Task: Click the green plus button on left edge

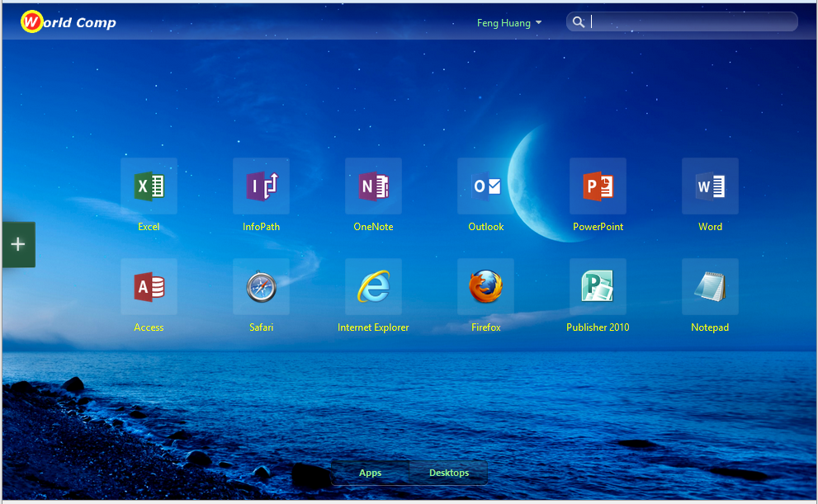Action: [x=18, y=244]
